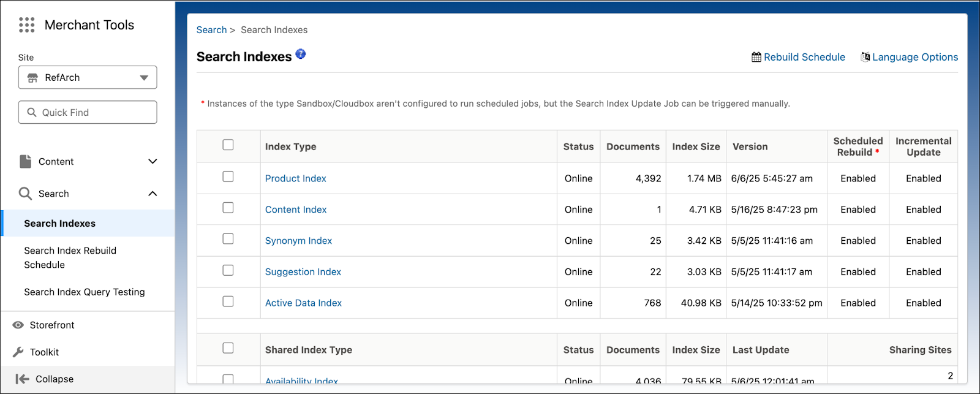Click the Search breadcrumb link

click(x=211, y=29)
